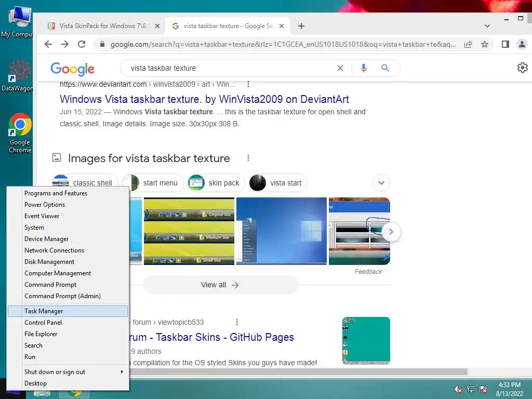Open the Chrome profile avatar
Image resolution: width=532 pixels, height=399 pixels.
coord(522,44)
